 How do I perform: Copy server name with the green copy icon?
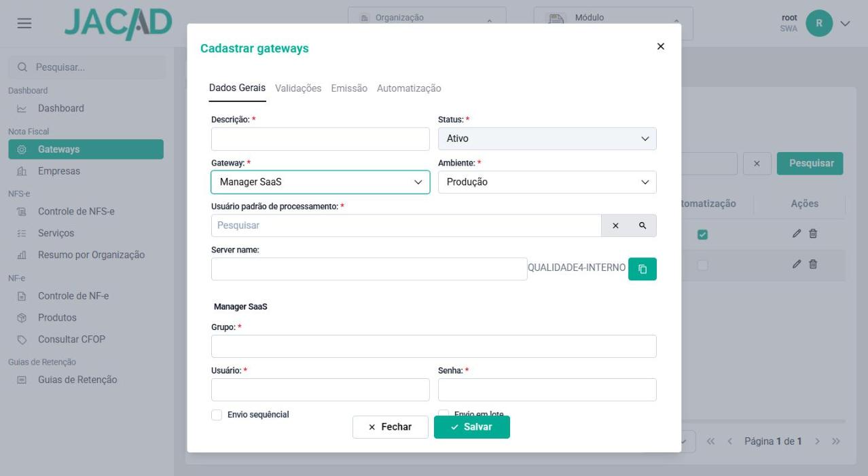(x=642, y=269)
